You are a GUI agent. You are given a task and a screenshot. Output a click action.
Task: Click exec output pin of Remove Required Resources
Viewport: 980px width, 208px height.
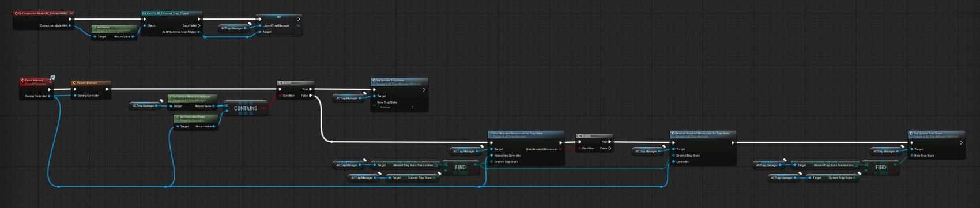point(733,143)
